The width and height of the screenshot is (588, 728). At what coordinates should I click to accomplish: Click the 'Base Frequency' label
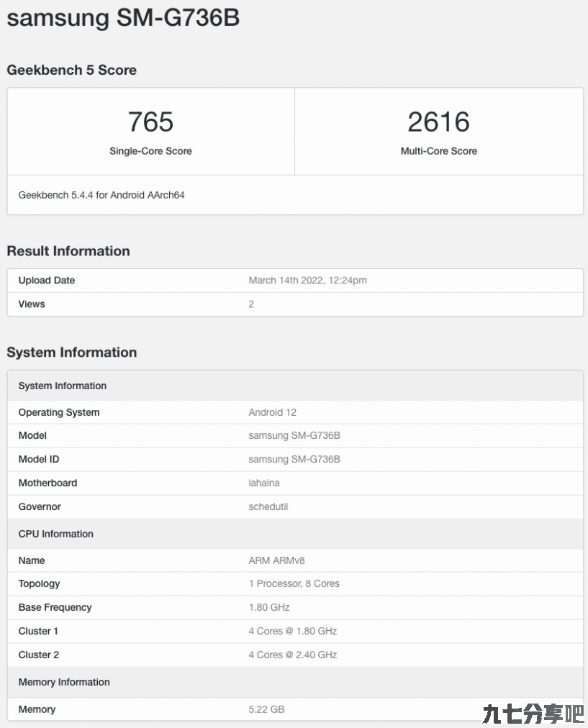55,607
